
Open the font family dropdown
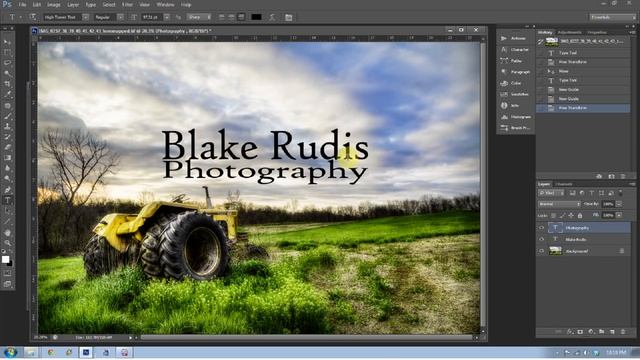coord(85,17)
